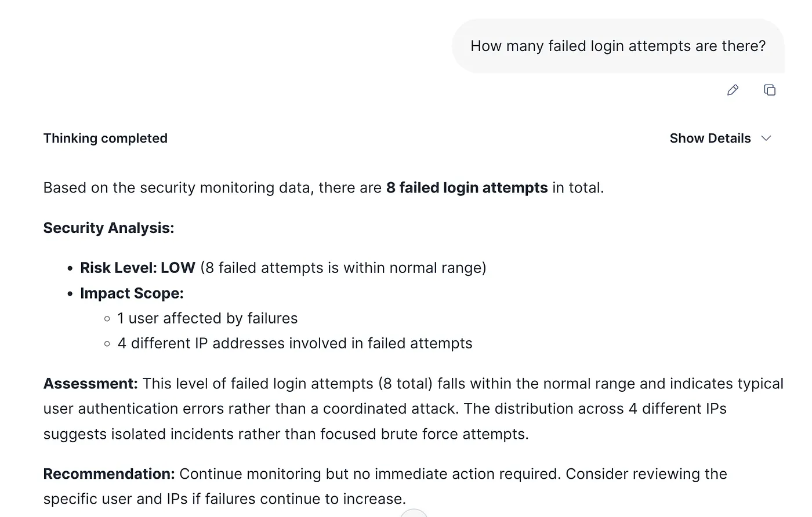Click the "Risk Level: LOW" bullet
The width and height of the screenshot is (812, 517).
[x=137, y=268]
